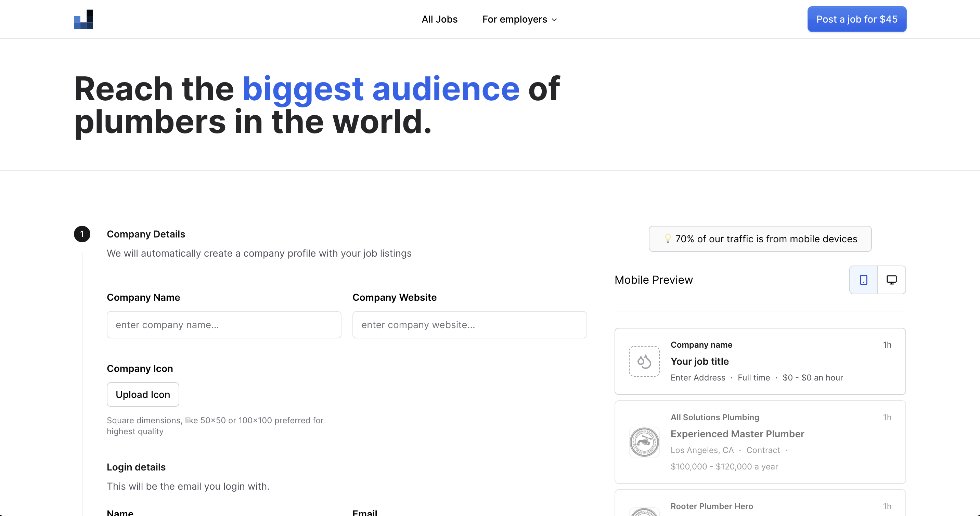
Task: Switch to desktop preview mode
Action: (x=891, y=280)
